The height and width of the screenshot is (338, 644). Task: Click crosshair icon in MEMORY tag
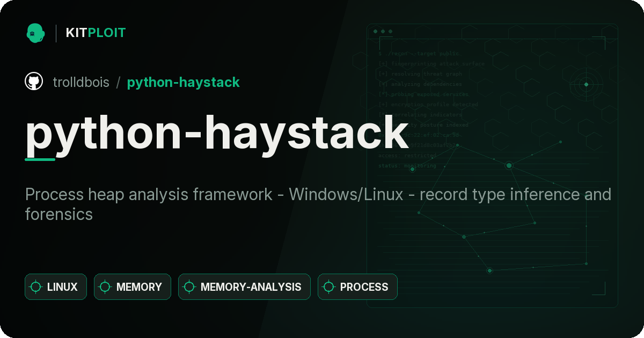[x=105, y=287]
